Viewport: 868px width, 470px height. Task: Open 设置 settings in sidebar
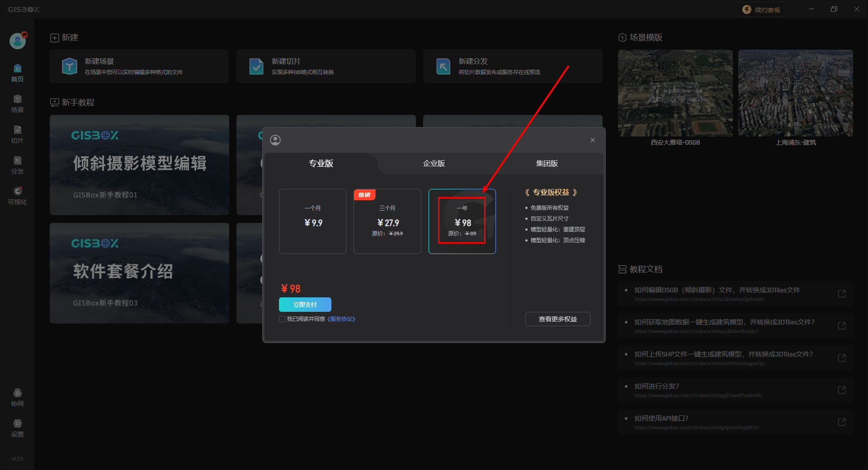coord(17,428)
